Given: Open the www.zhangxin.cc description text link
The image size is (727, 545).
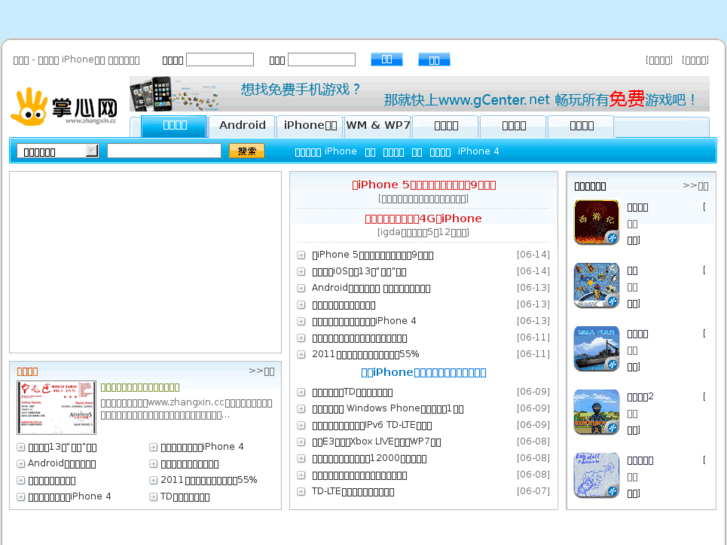Looking at the screenshot, I should (186, 409).
